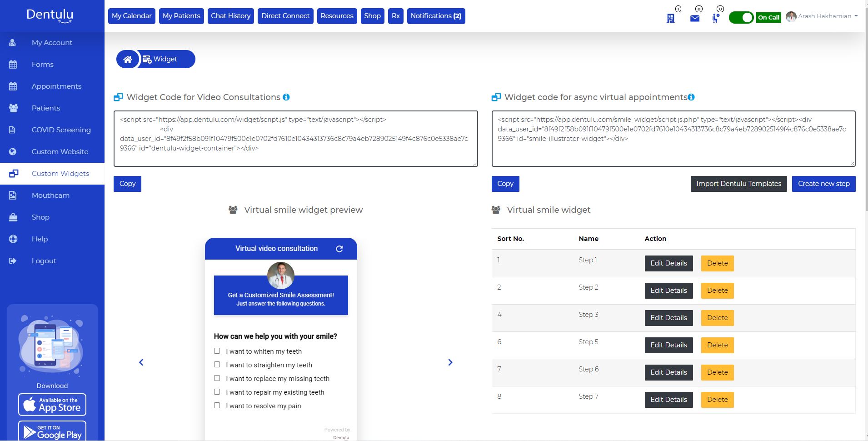
Task: Edit details for Step 2
Action: [669, 291]
